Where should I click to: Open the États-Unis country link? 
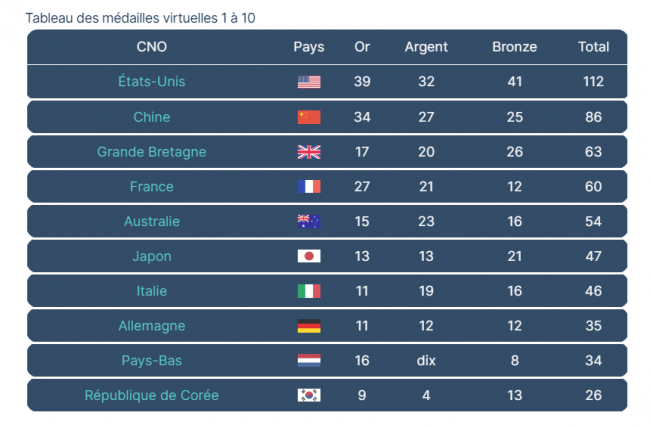152,81
